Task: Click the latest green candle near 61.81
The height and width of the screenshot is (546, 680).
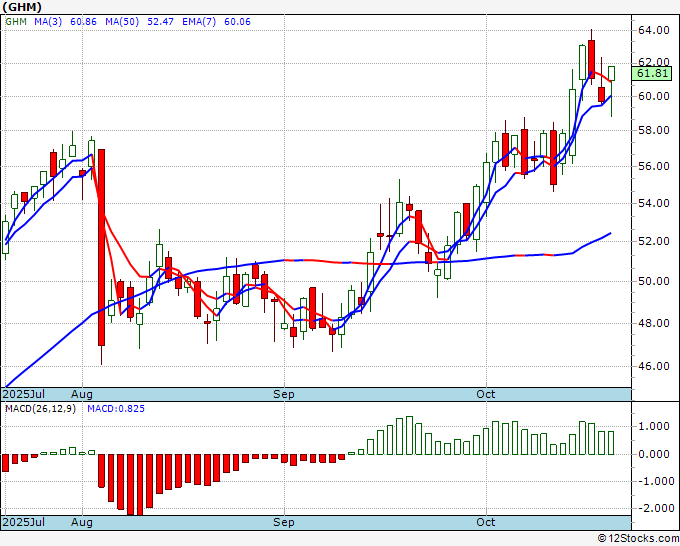Action: [611, 74]
